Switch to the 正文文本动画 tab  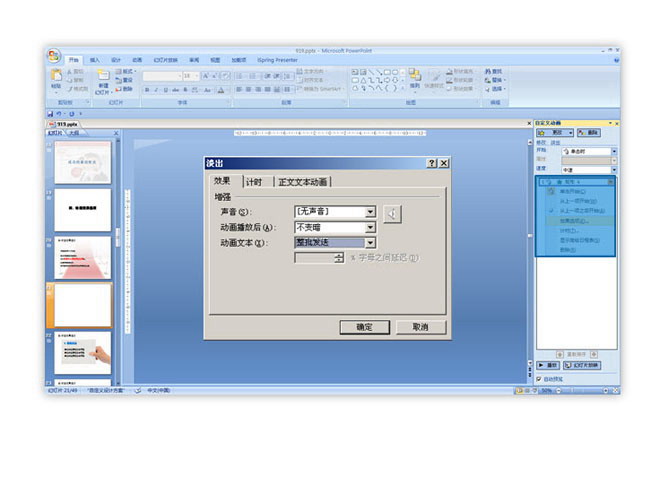pyautogui.click(x=303, y=182)
